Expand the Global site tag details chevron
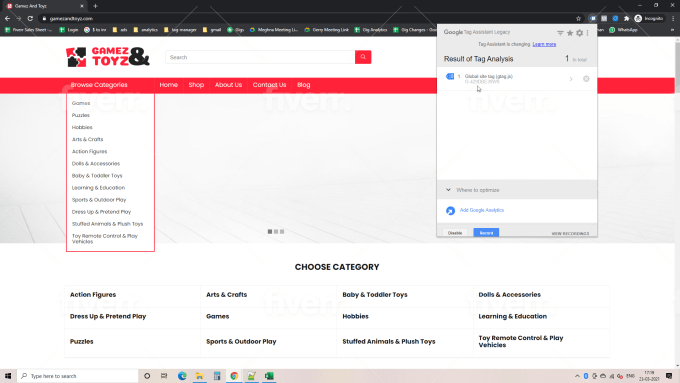 [571, 79]
